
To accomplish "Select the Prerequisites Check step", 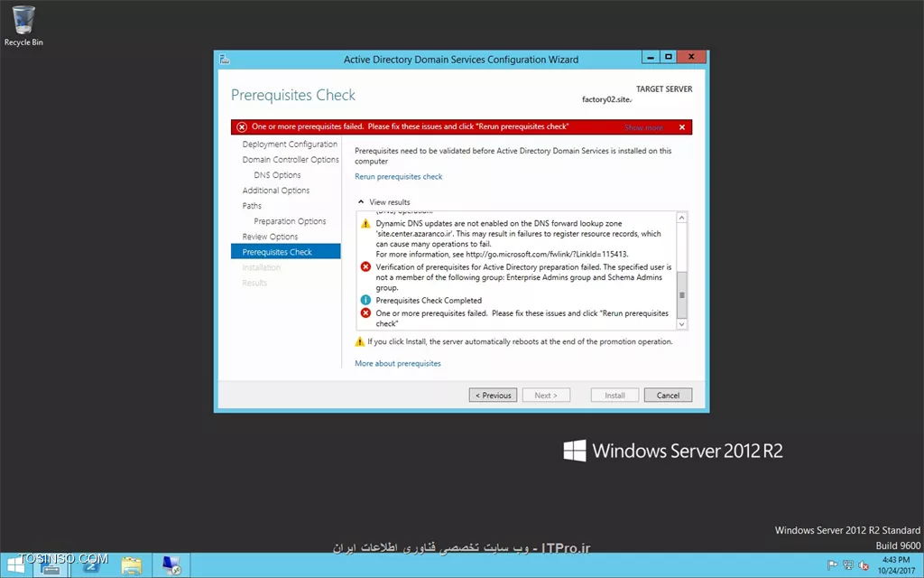I will tap(286, 251).
